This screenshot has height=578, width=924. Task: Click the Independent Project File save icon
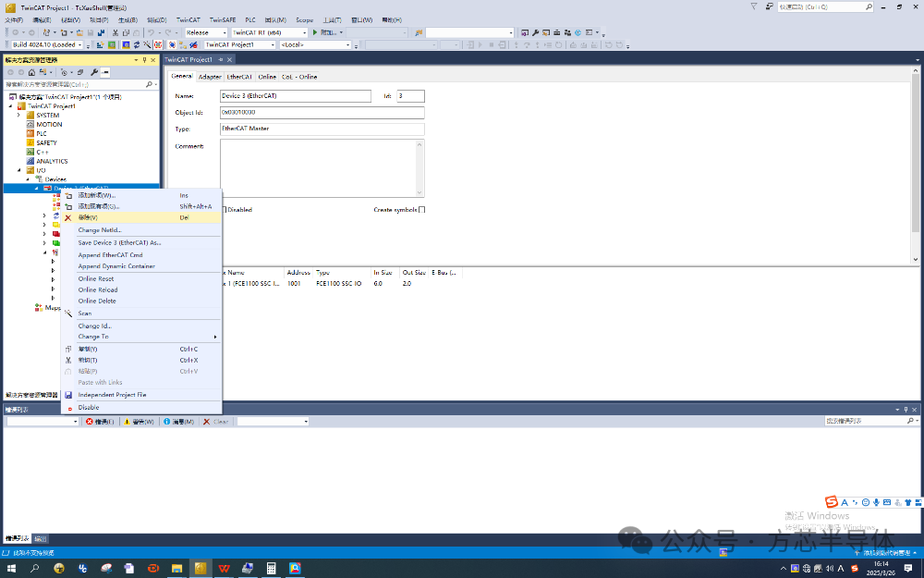coord(68,395)
